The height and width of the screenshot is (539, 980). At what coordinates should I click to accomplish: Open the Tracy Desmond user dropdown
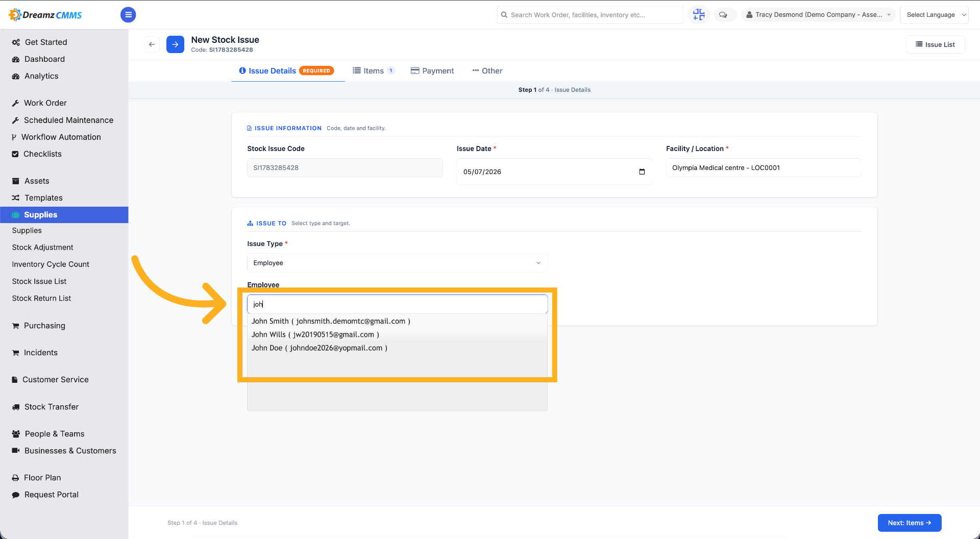pos(819,15)
